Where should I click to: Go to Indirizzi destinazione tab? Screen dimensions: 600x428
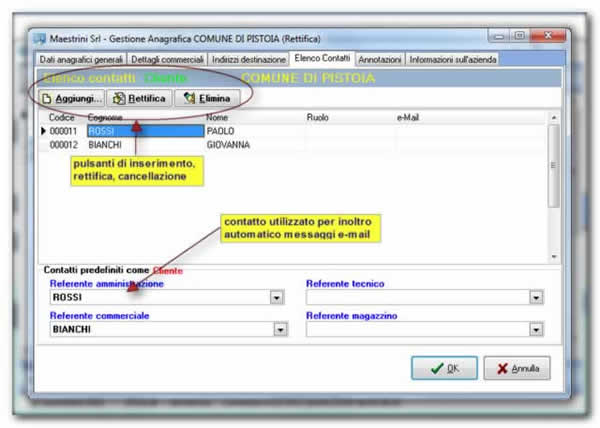pos(249,60)
